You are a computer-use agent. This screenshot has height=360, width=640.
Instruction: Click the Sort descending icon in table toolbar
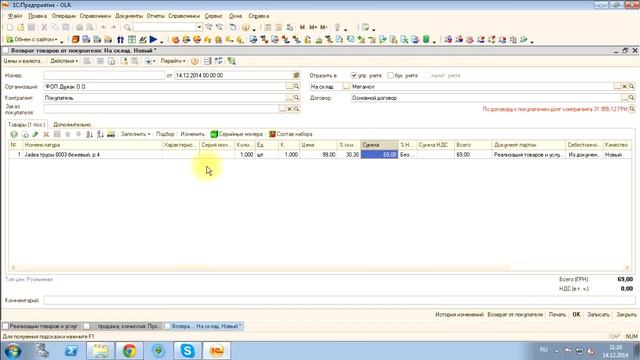click(x=100, y=134)
